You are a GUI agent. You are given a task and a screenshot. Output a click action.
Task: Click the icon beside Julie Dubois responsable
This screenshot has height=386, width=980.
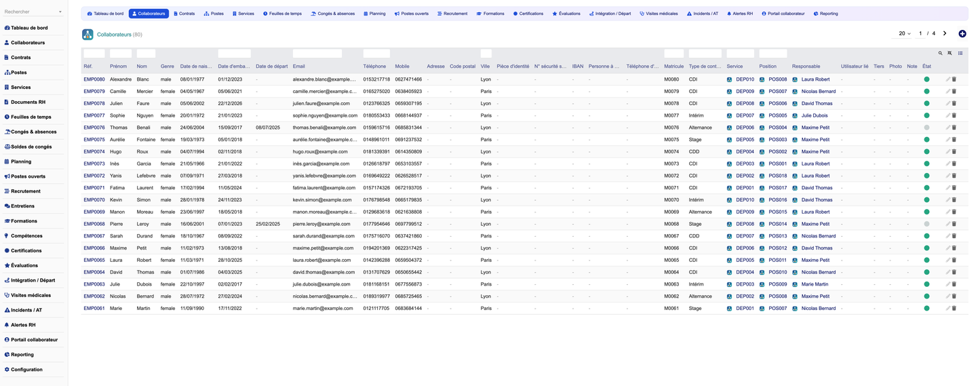point(795,115)
